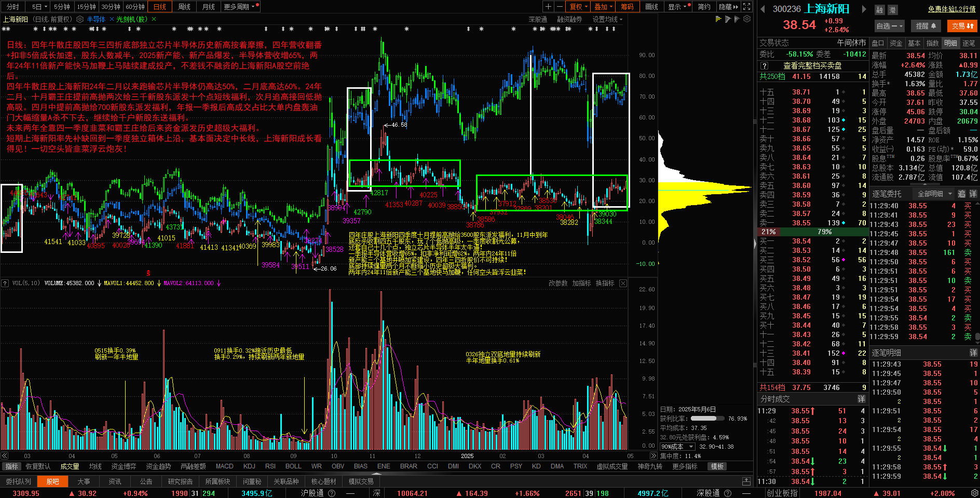Click 分时成交 详 detail button

tap(861, 399)
